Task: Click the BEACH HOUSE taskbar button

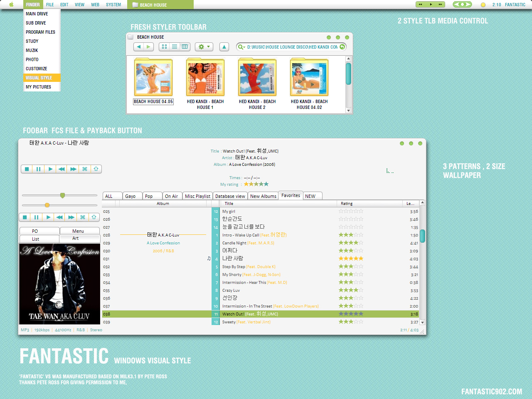Action: (x=161, y=5)
